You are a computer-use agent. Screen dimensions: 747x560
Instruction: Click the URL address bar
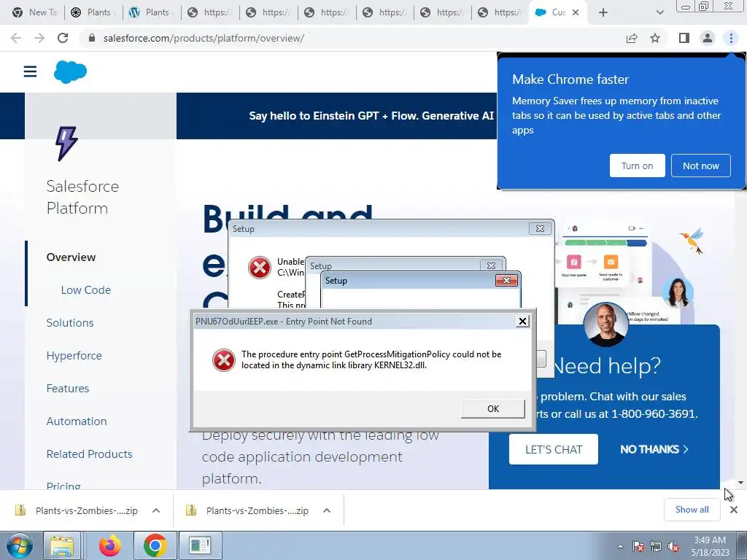pyautogui.click(x=352, y=38)
